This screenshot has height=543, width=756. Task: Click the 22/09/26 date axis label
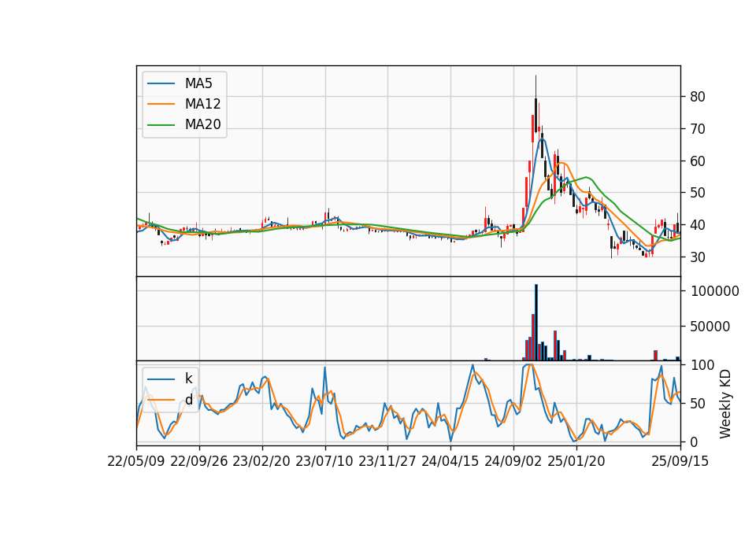coord(199,461)
